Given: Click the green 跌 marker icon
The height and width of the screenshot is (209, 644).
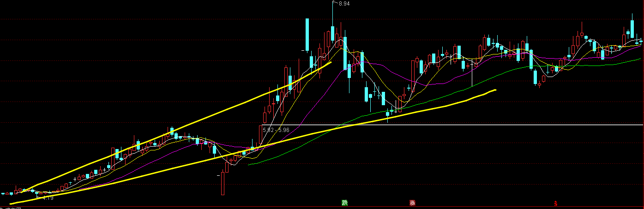Looking at the screenshot, I should click(x=344, y=203).
